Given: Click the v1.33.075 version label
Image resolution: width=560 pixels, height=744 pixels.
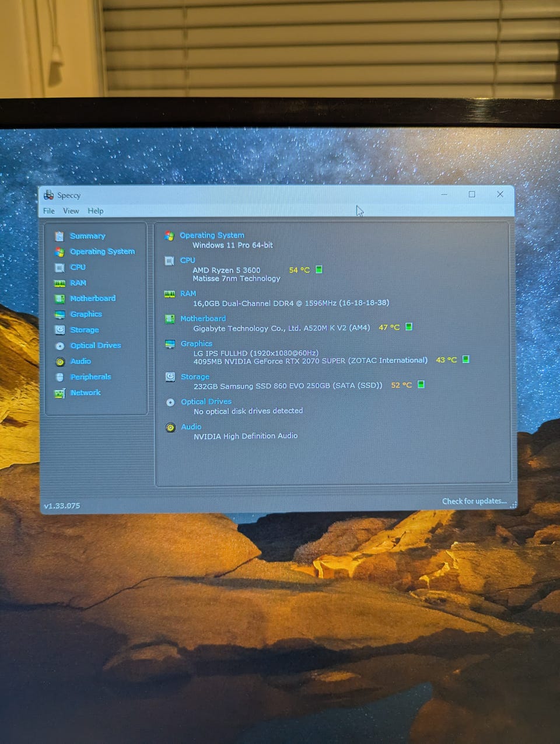Looking at the screenshot, I should click(x=62, y=506).
